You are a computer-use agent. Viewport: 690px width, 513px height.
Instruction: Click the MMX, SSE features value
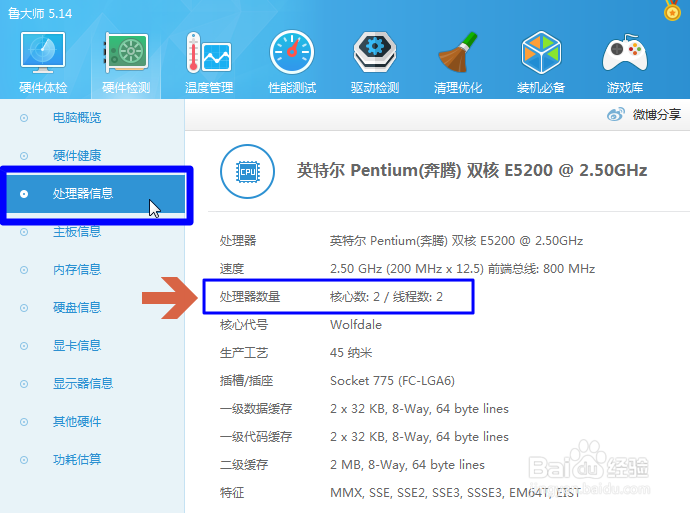pyautogui.click(x=455, y=493)
